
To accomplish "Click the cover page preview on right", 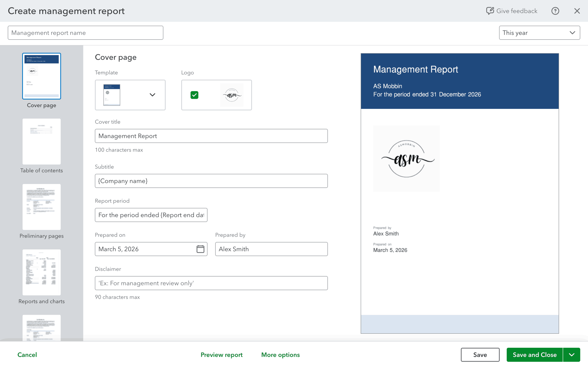I will click(460, 194).
